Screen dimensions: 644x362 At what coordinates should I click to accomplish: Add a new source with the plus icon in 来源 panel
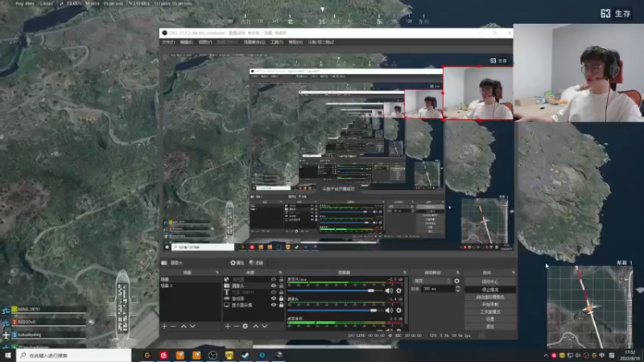(x=228, y=327)
